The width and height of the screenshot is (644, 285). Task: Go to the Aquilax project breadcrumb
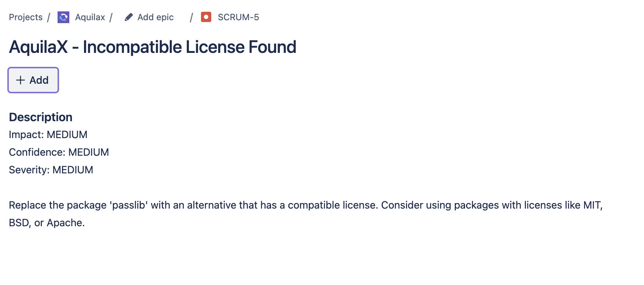[x=90, y=17]
